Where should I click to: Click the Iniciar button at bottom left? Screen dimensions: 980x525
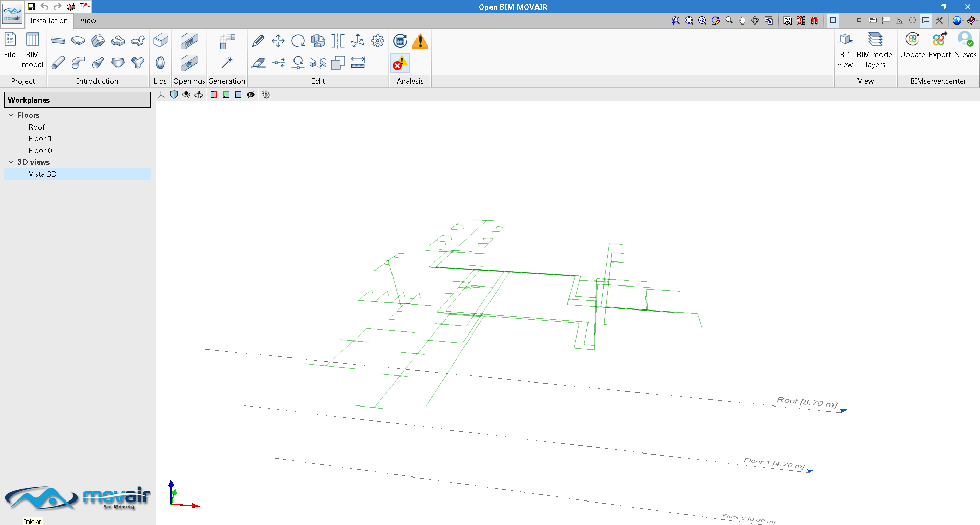pos(33,521)
